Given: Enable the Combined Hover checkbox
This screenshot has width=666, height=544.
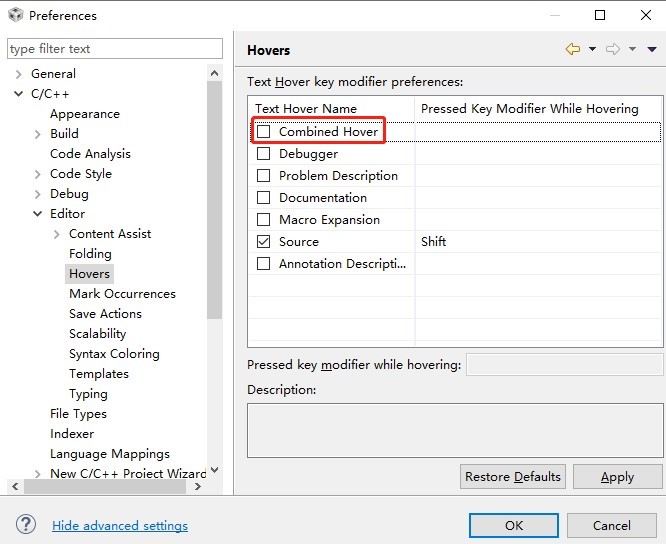Looking at the screenshot, I should coord(264,132).
